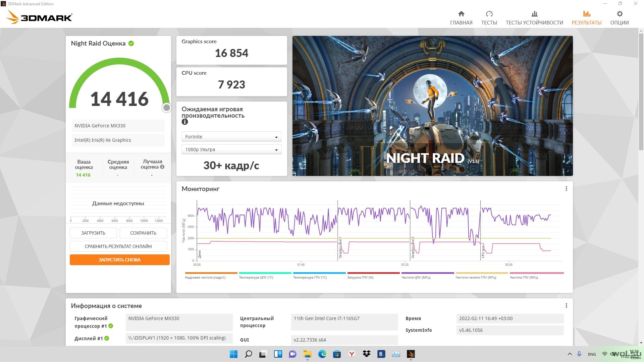
Task: Click 3DMark icon on taskbar
Action: coord(411,354)
